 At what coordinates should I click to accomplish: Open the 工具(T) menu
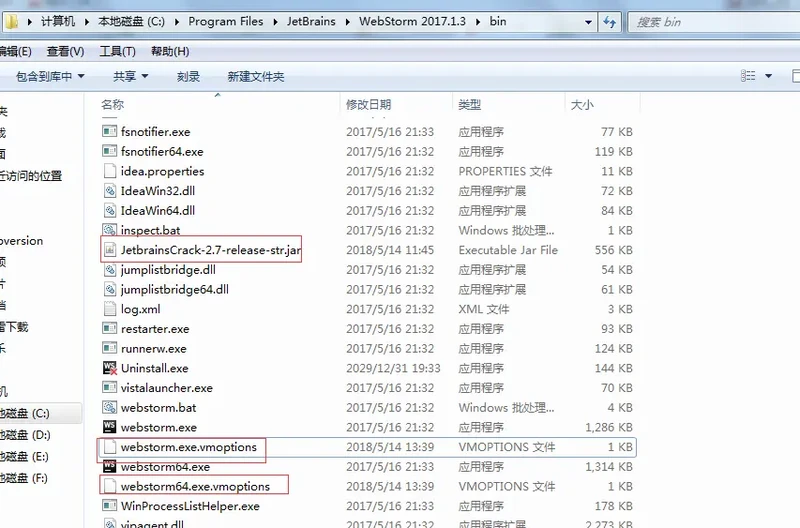(x=117, y=51)
